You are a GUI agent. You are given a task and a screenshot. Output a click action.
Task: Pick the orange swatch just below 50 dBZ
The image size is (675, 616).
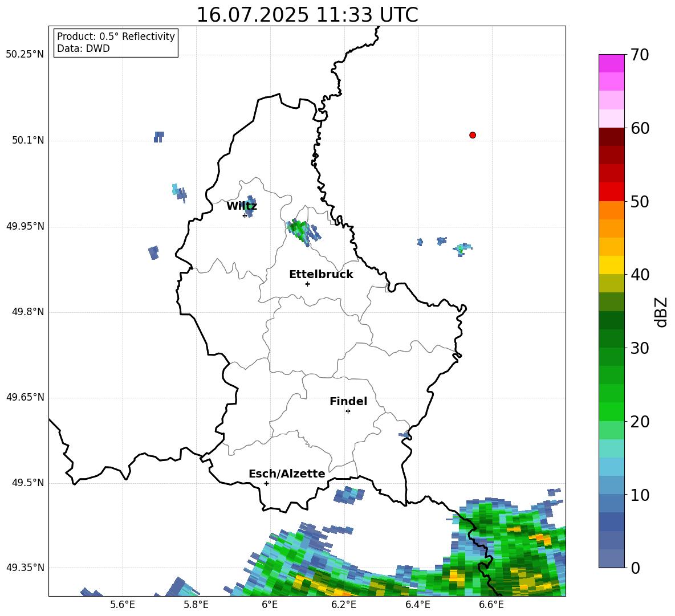tap(611, 210)
